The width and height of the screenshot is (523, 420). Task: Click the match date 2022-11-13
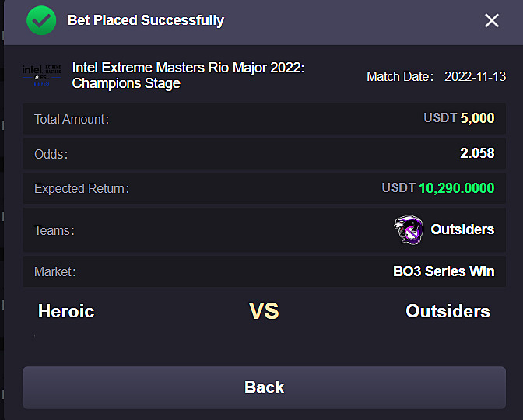475,77
